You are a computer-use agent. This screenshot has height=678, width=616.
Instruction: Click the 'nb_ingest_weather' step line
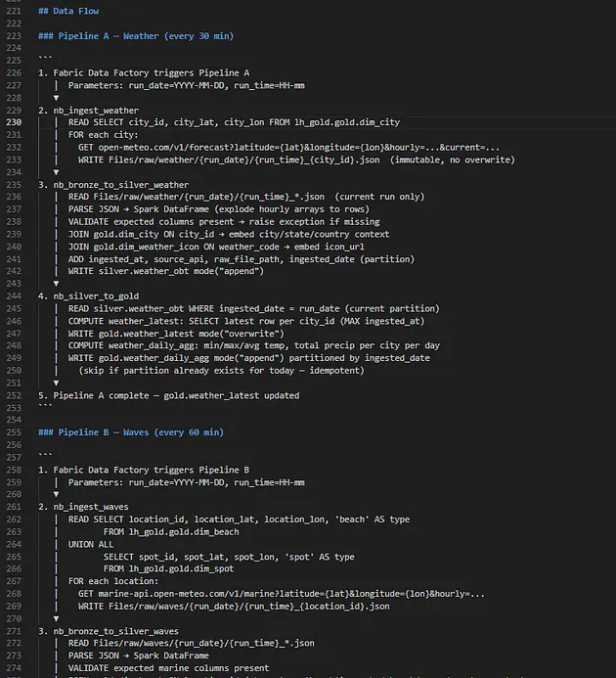(x=88, y=111)
